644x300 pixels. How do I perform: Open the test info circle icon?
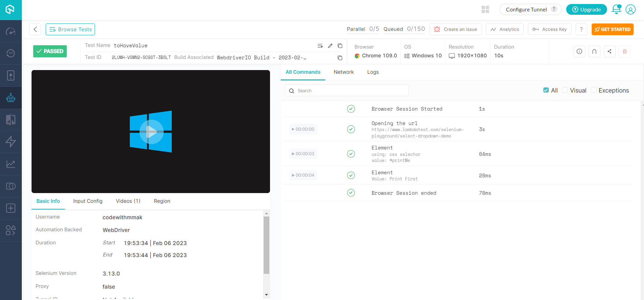579,51
